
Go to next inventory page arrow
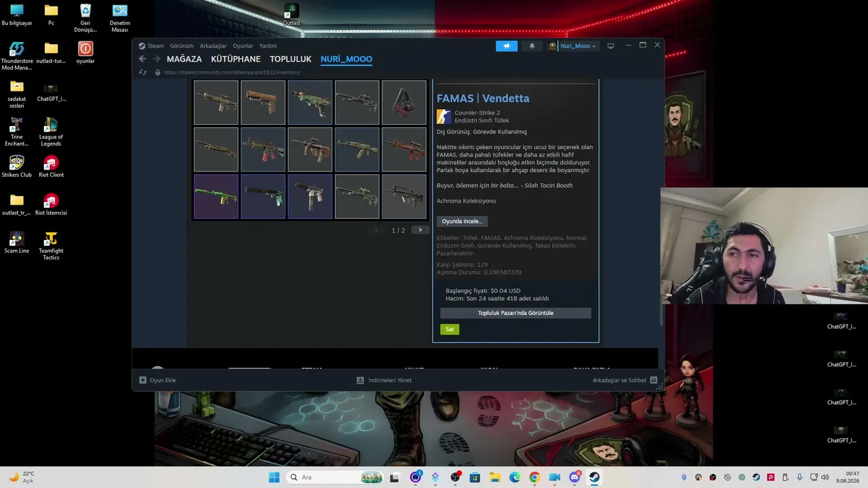[420, 230]
